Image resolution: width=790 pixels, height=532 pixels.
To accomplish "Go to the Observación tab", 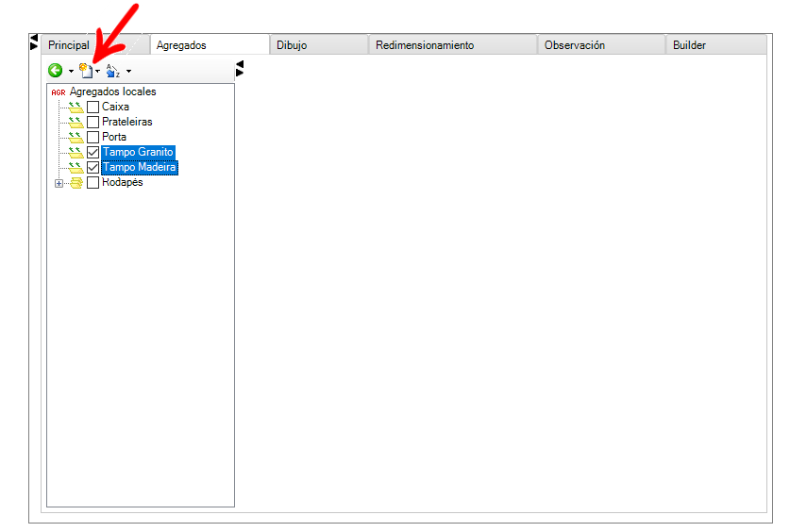I will click(x=601, y=45).
